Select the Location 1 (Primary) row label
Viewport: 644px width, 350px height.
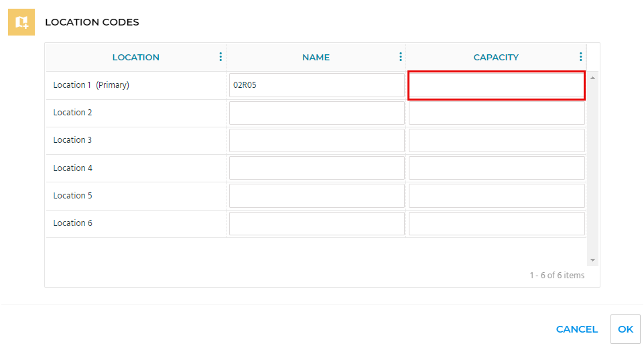pos(91,85)
